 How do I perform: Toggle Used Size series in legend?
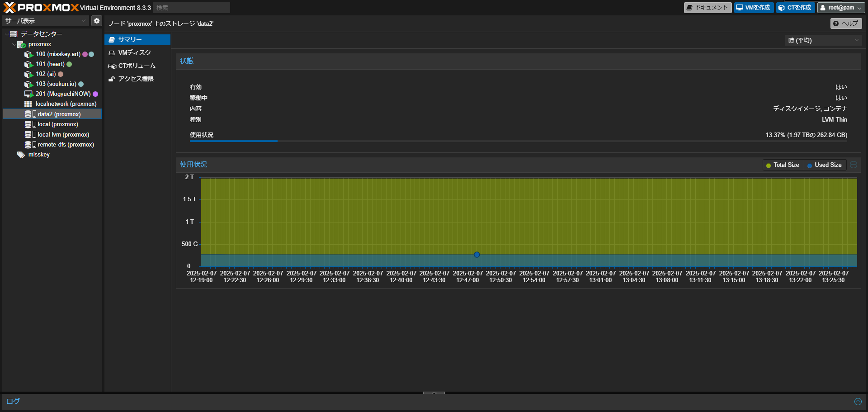[x=824, y=165]
